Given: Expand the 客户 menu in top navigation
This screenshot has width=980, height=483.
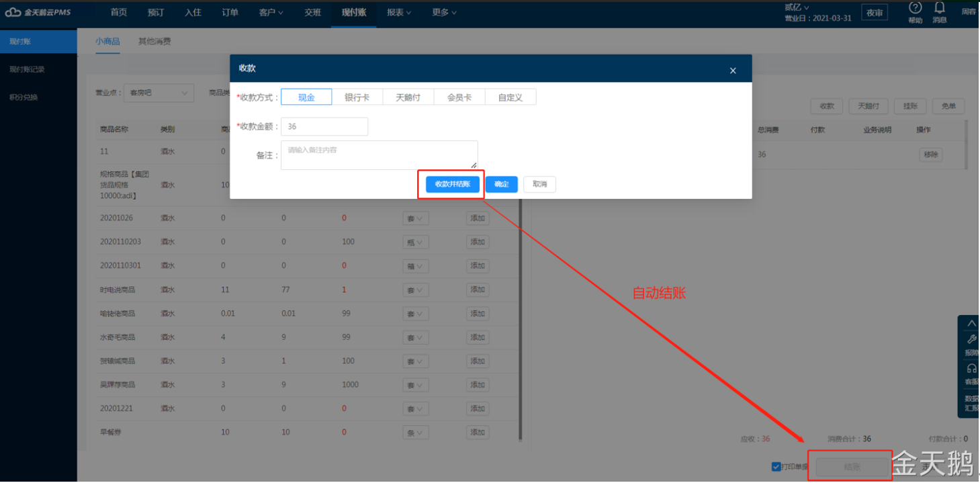Looking at the screenshot, I should click(x=271, y=12).
